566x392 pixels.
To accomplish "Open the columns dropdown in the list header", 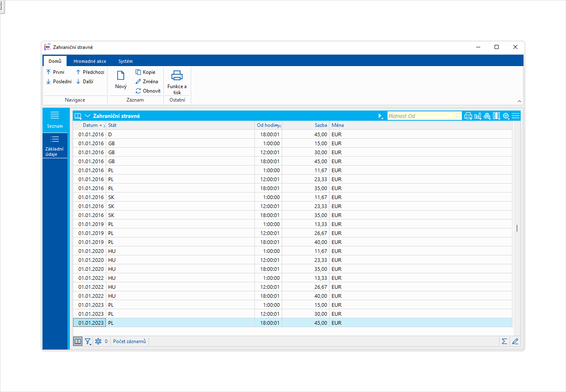I will tap(496, 116).
